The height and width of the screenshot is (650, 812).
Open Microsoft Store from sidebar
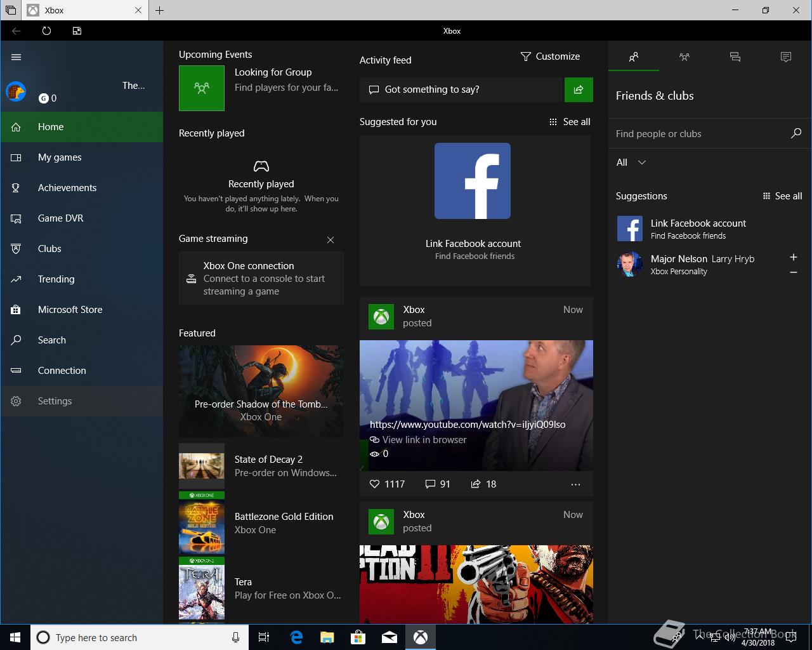pyautogui.click(x=82, y=310)
